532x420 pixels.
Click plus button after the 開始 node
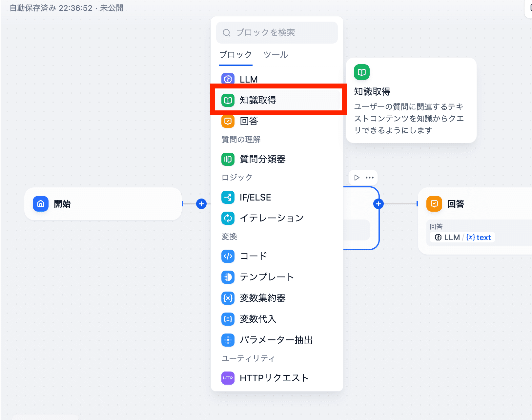coord(201,204)
